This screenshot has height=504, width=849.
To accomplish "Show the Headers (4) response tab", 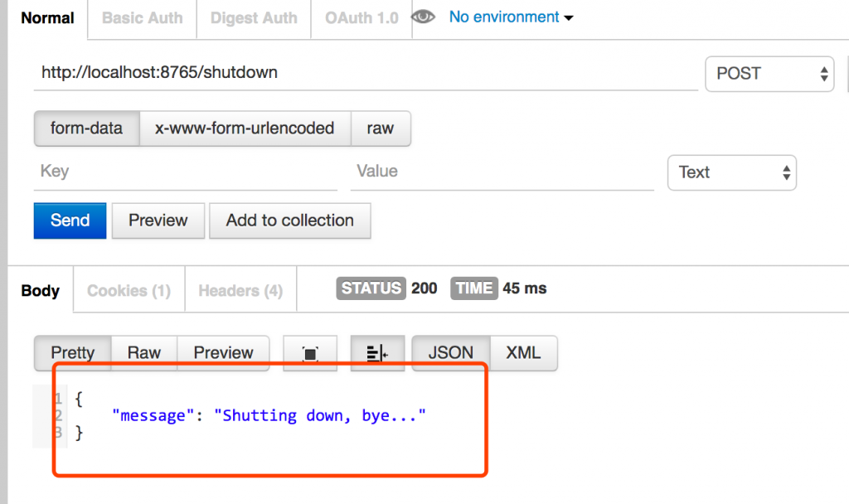I will coord(240,291).
